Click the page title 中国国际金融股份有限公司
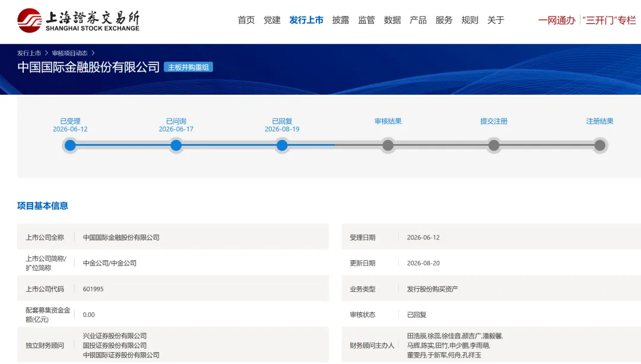641x364 pixels. point(88,67)
